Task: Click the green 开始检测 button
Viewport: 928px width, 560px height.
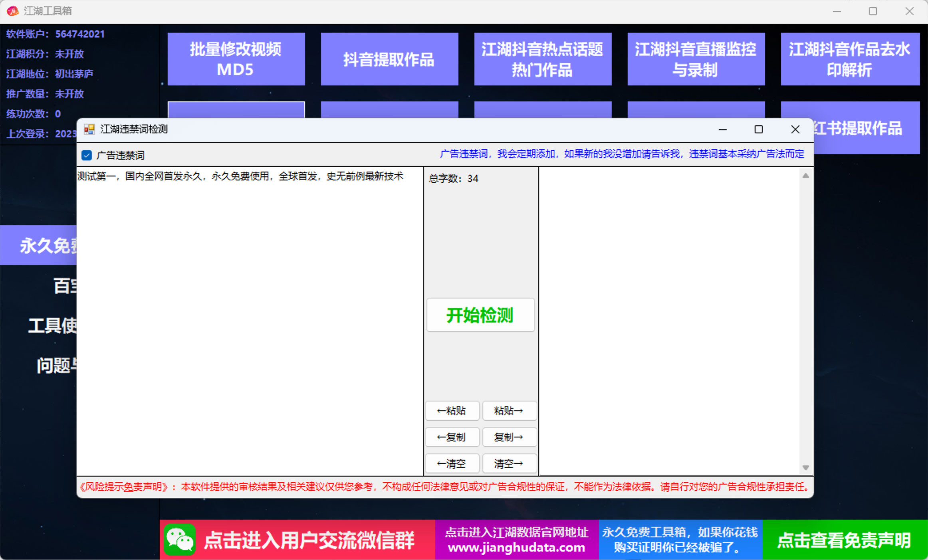Action: pos(480,315)
